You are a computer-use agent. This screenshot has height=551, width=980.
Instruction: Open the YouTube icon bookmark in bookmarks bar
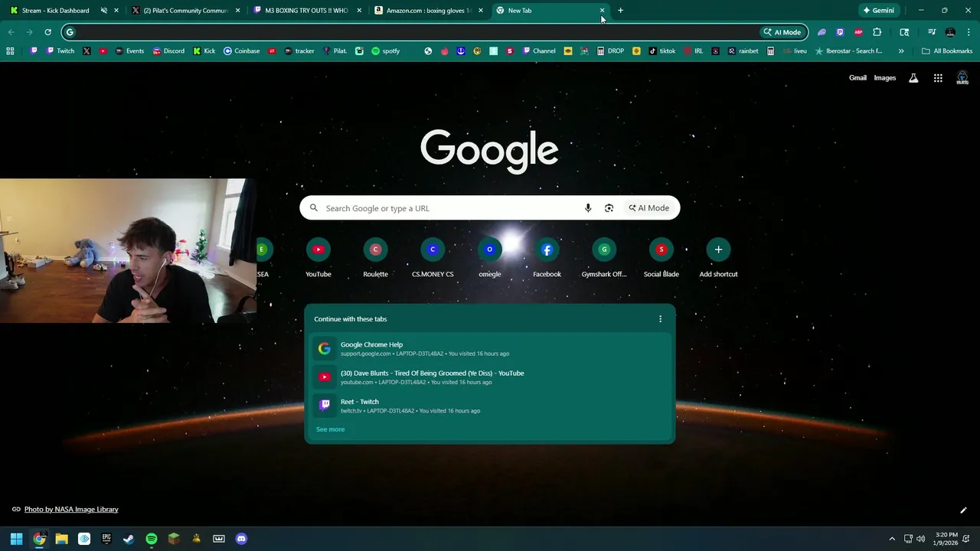coord(103,51)
